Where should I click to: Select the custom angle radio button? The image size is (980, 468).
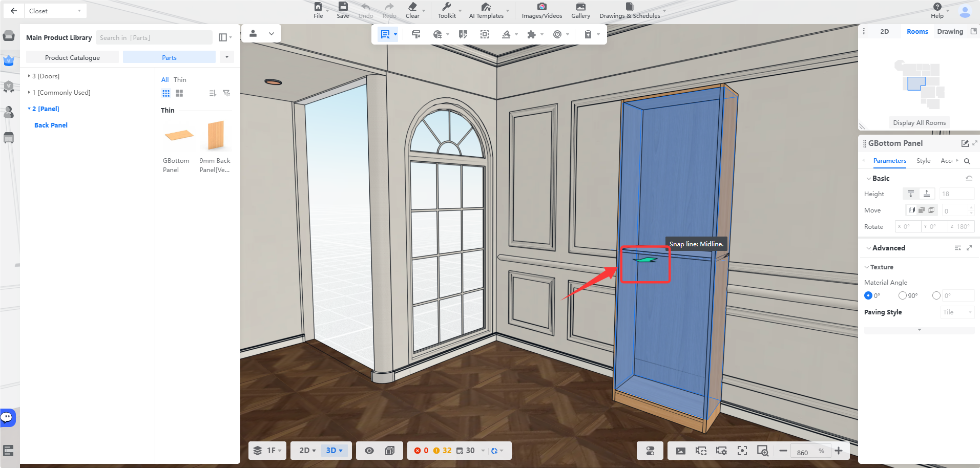click(936, 295)
